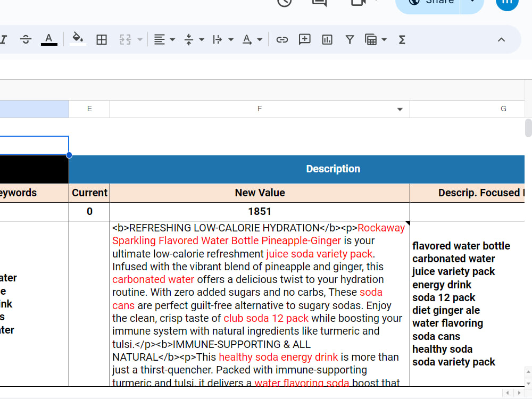The image size is (532, 399).
Task: Click the scroll down arrow
Action: (x=528, y=383)
